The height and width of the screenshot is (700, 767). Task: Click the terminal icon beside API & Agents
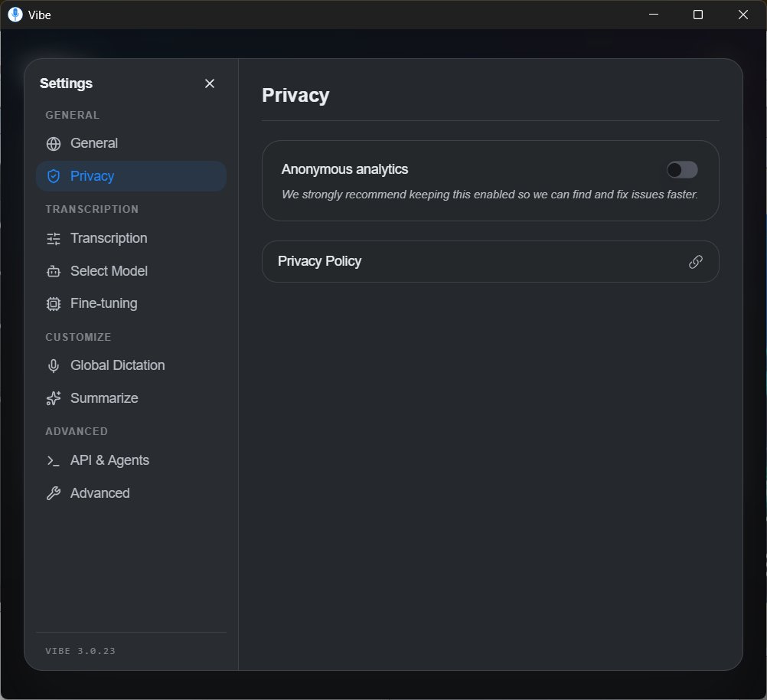(54, 460)
